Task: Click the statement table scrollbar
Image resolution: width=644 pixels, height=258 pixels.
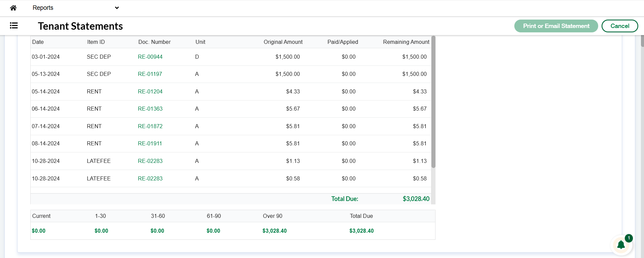Action: pos(433,102)
